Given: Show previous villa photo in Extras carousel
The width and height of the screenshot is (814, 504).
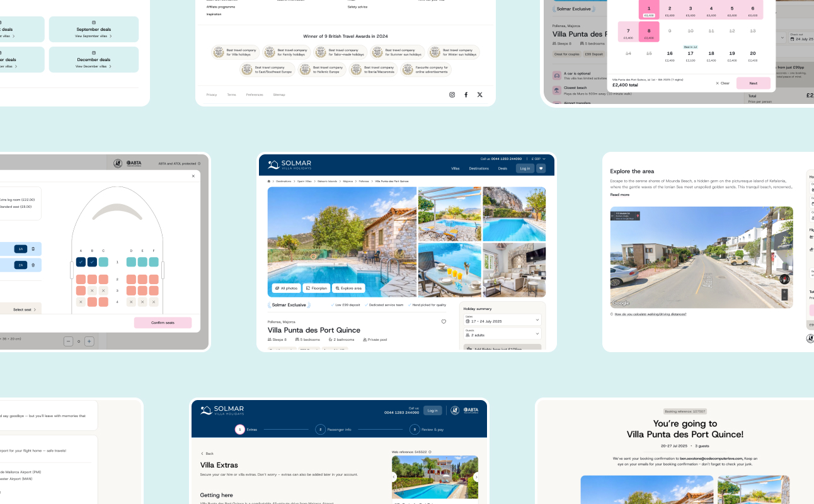Looking at the screenshot, I should click(394, 477).
